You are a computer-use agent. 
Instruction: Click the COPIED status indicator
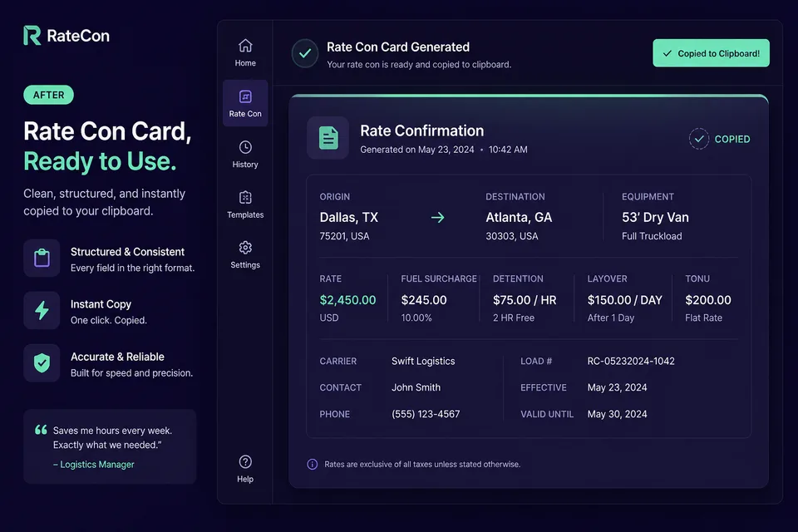click(x=720, y=139)
